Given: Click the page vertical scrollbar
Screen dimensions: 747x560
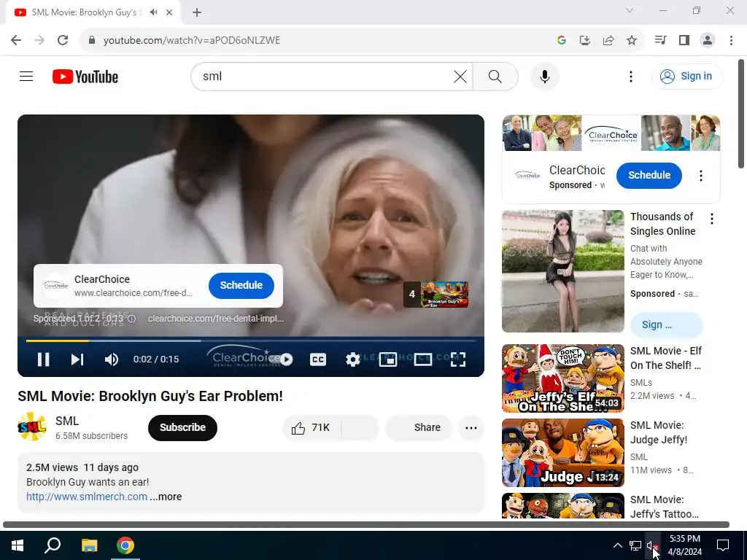Looking at the screenshot, I should point(741,114).
